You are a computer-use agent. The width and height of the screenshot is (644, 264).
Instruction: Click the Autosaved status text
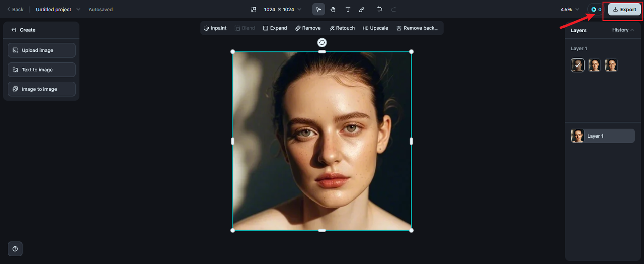[x=101, y=10]
